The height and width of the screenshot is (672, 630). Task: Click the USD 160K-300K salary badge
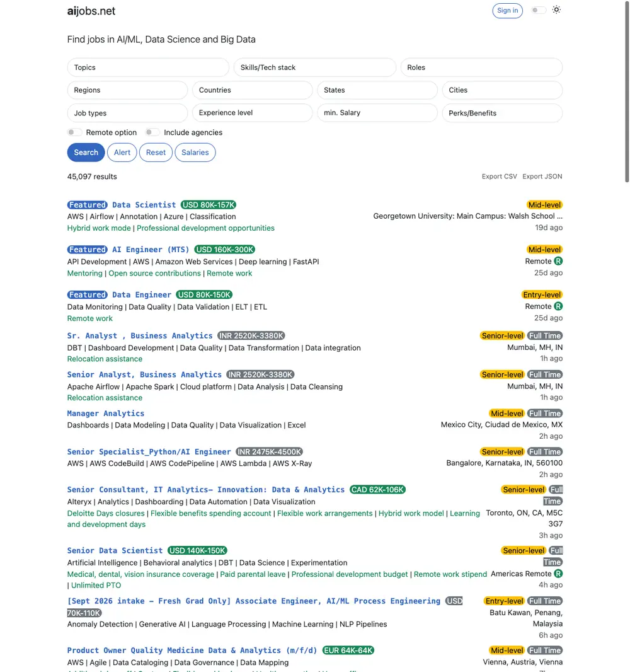[225, 250]
